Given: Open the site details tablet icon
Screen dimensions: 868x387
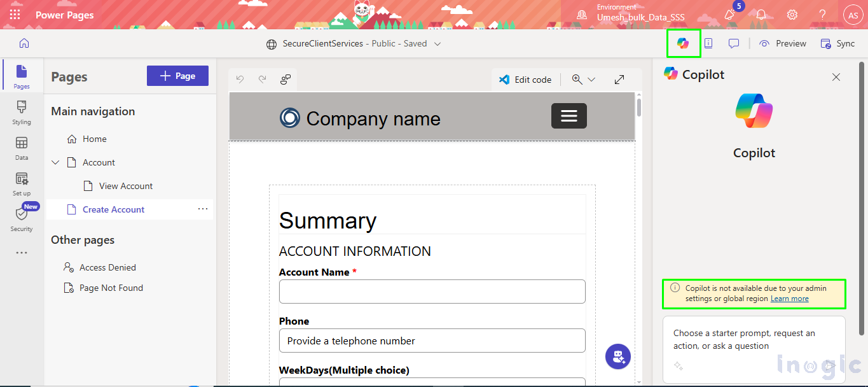Looking at the screenshot, I should coord(708,43).
